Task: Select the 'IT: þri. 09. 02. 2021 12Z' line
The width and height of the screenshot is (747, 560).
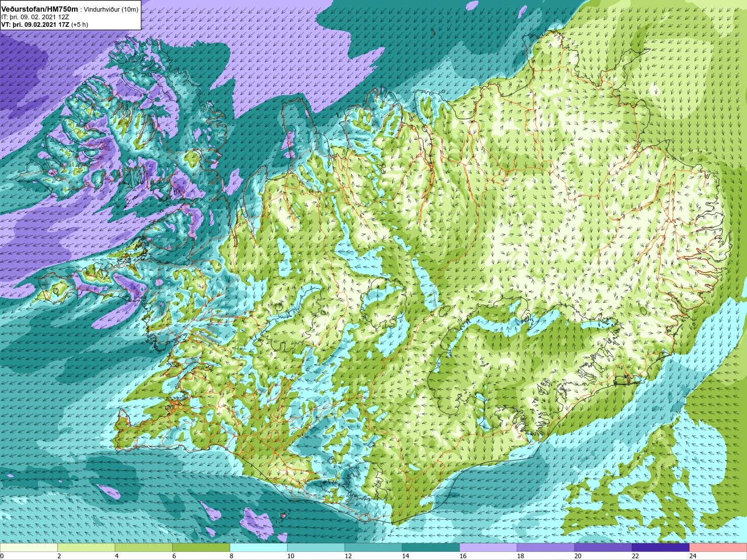Action: click(x=35, y=17)
